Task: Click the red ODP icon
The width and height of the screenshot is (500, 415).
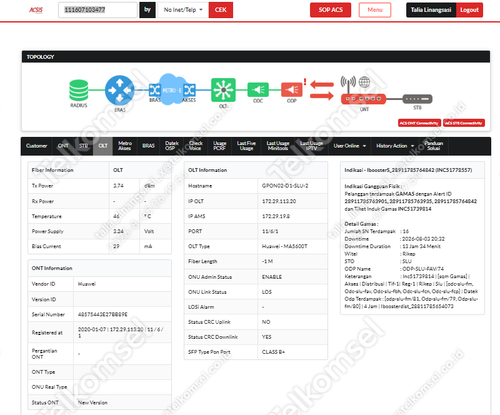Action: point(292,89)
